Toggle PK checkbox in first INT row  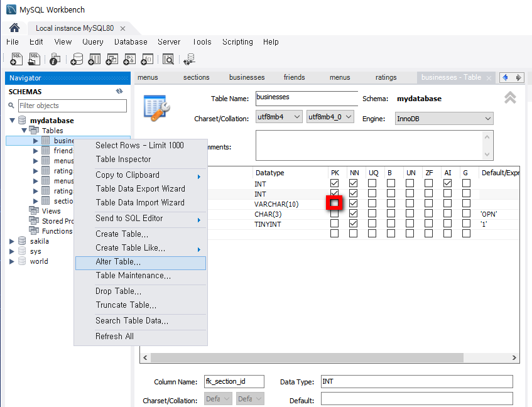click(x=334, y=183)
